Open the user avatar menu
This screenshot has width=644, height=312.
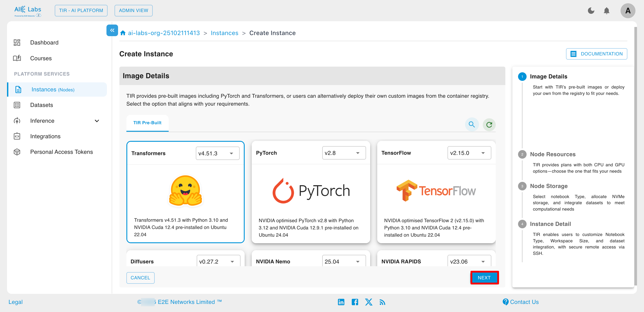click(x=628, y=11)
